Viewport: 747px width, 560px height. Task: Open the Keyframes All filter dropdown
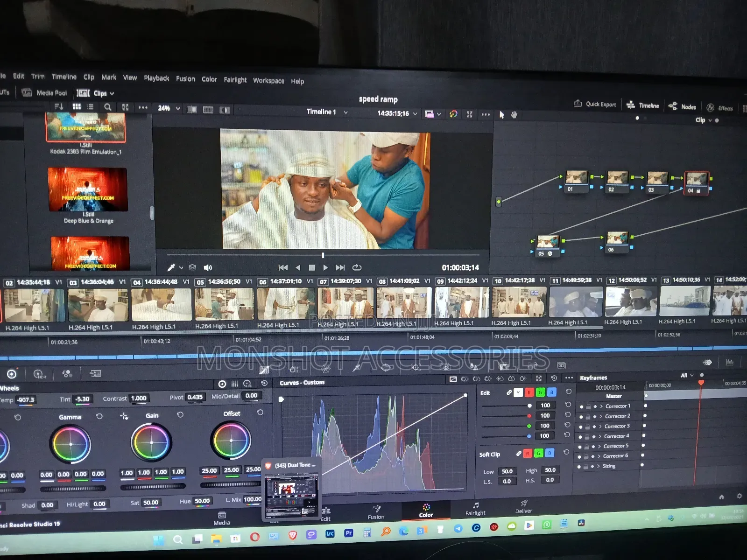pyautogui.click(x=691, y=375)
